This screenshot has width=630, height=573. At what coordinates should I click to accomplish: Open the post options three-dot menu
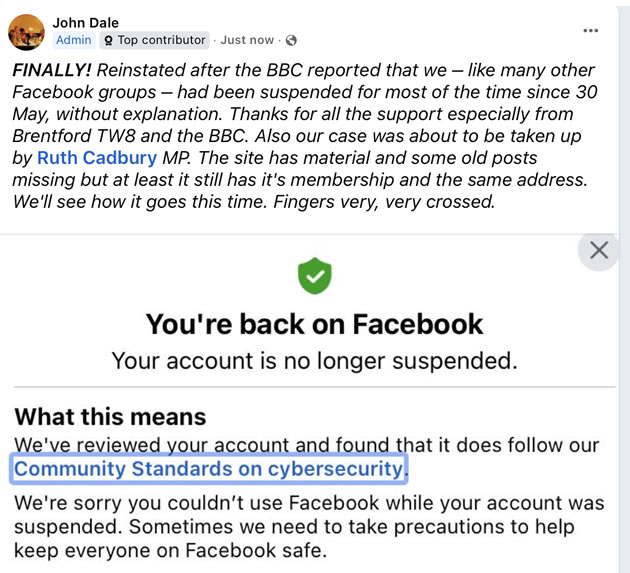591,31
